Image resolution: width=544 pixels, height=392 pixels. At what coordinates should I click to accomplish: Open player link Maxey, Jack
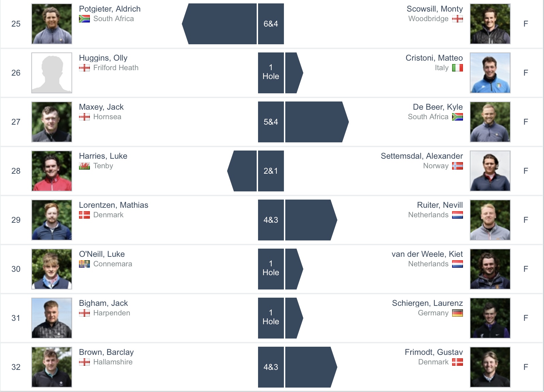click(101, 107)
